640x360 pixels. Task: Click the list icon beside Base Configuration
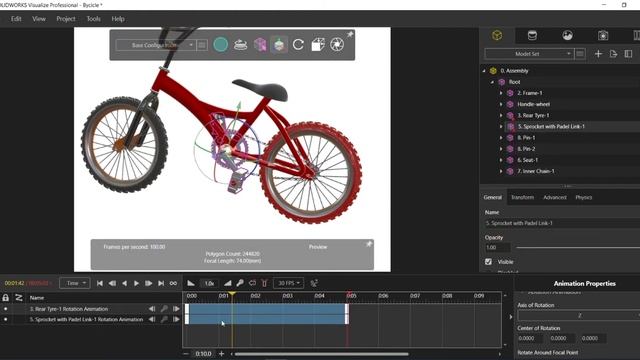click(202, 45)
